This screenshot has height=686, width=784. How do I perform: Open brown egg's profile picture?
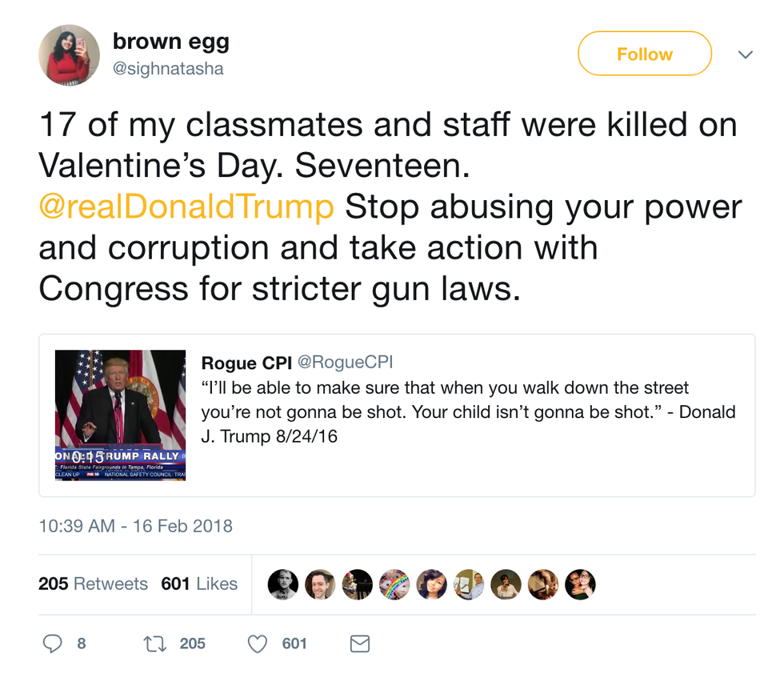[69, 54]
